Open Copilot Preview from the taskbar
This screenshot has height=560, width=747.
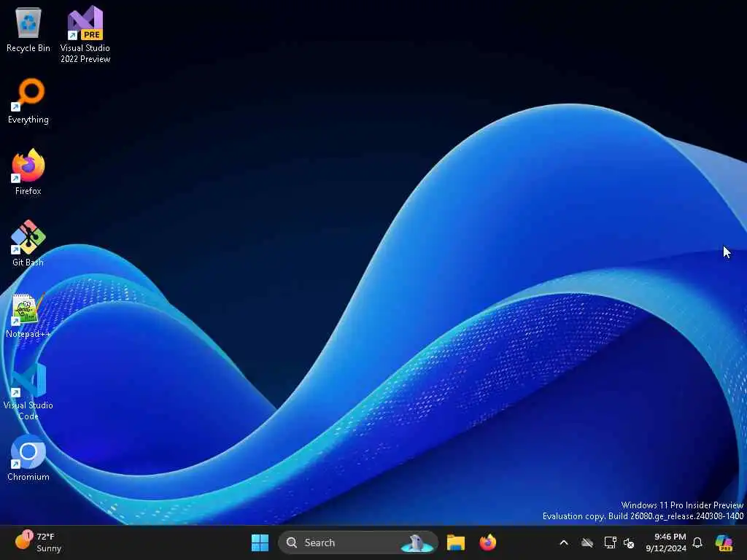pyautogui.click(x=724, y=542)
